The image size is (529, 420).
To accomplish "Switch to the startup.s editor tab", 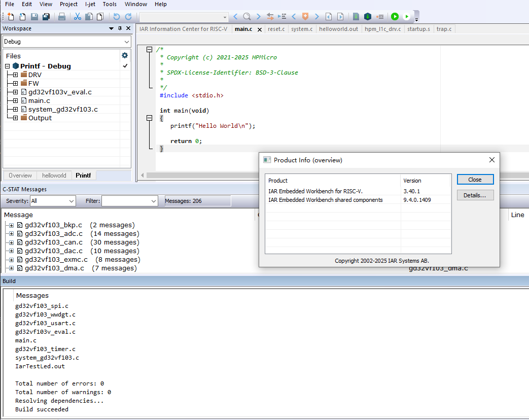I will click(x=418, y=29).
